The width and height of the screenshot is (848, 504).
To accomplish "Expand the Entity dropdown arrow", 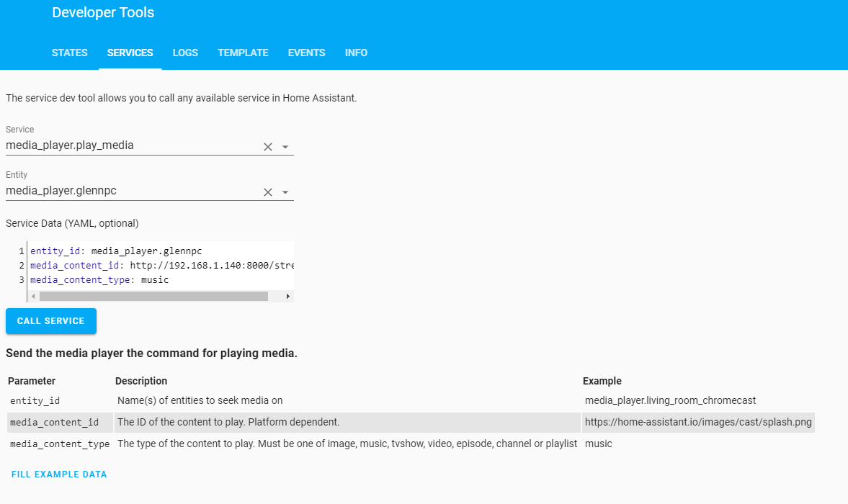I will 285,192.
